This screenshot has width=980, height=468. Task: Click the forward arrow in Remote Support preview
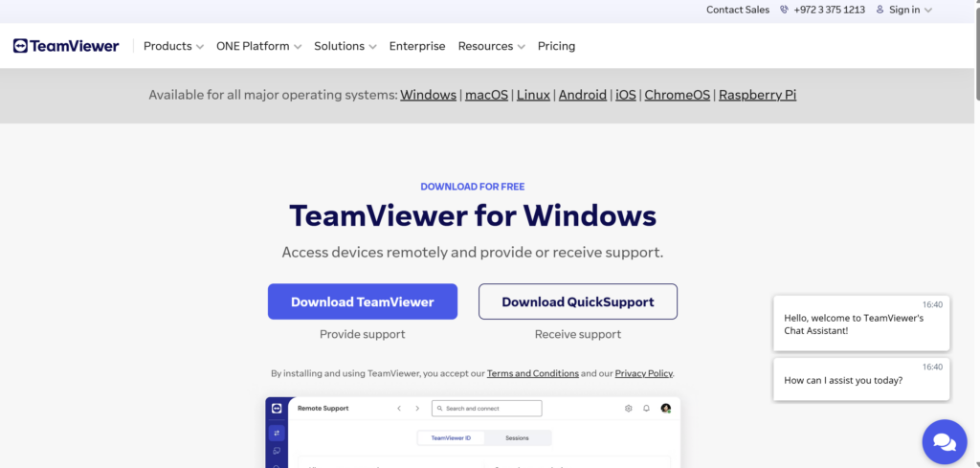[x=417, y=408]
